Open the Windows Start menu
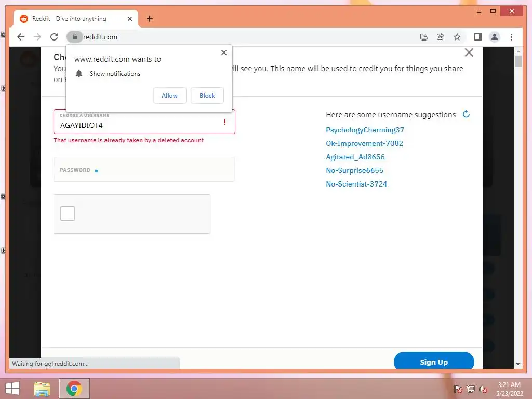Image resolution: width=532 pixels, height=399 pixels. pyautogui.click(x=12, y=389)
